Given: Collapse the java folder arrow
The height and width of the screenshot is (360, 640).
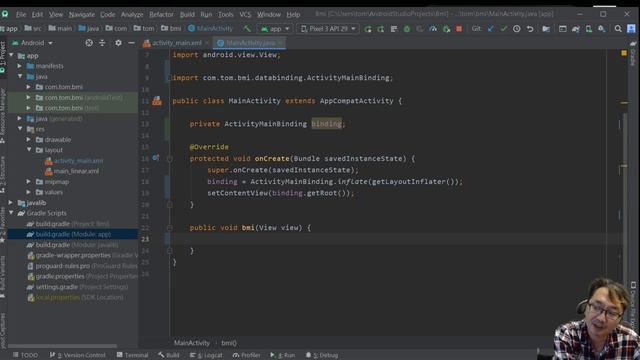Looking at the screenshot, I should (20, 76).
